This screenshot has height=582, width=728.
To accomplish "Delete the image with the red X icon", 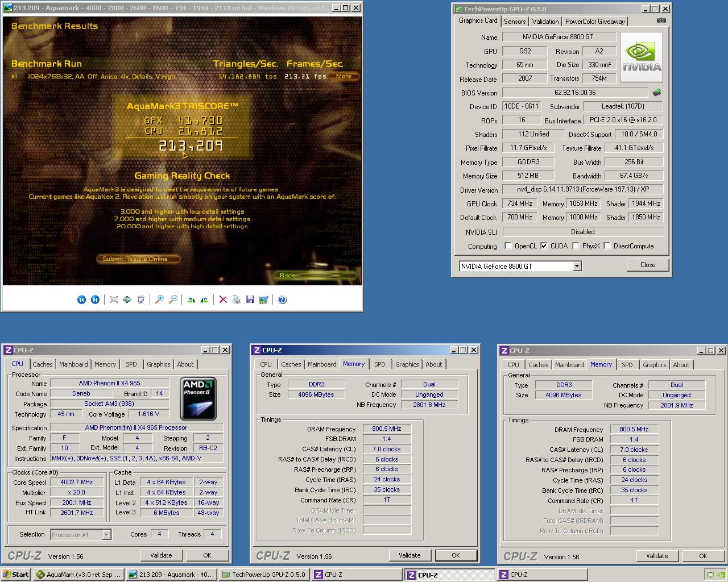I will pos(223,300).
